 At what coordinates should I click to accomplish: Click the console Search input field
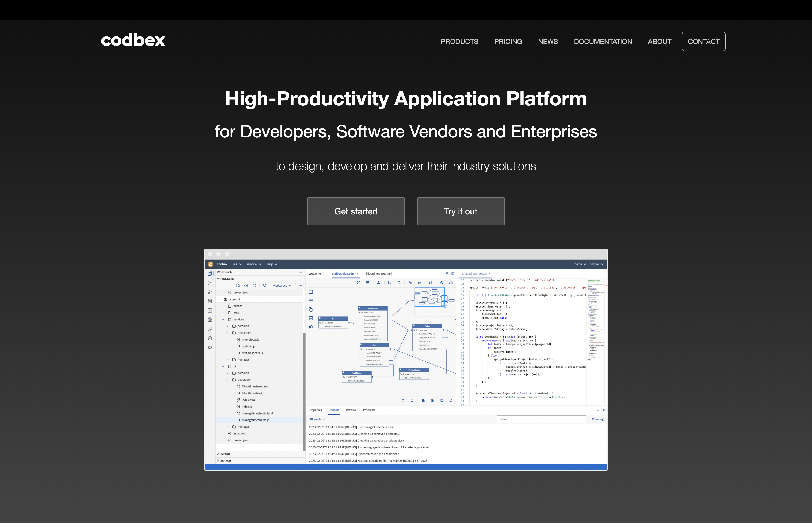pos(541,419)
